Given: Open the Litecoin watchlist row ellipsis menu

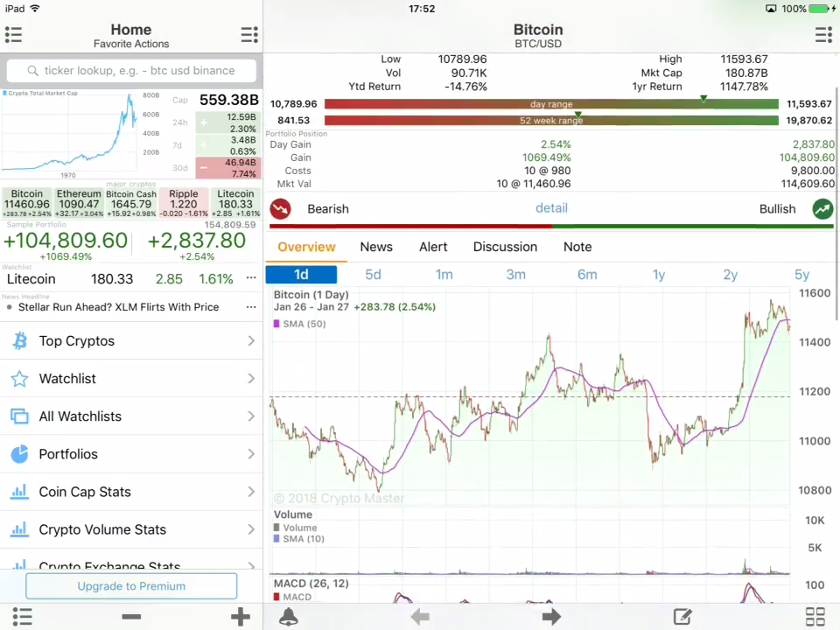Looking at the screenshot, I should tap(251, 278).
